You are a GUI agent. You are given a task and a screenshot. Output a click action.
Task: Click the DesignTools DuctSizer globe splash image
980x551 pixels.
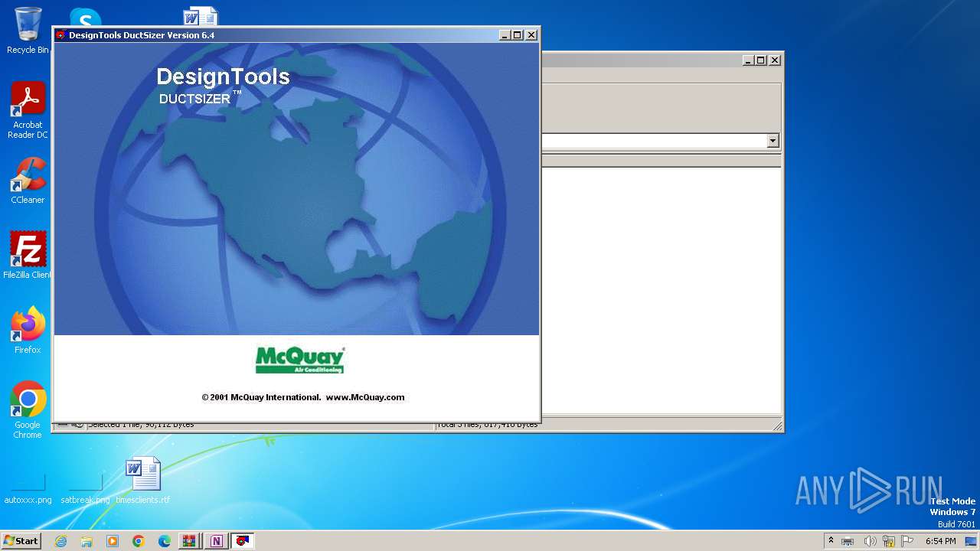click(x=296, y=189)
